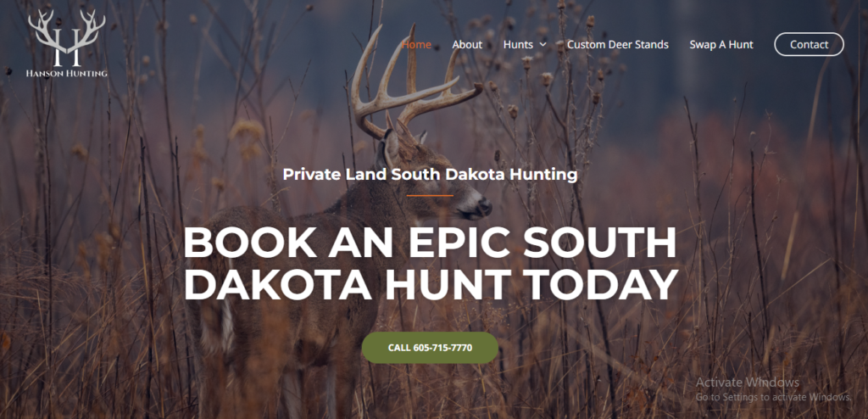Click the DAKOTA HUNT TODAY heading line
Viewport: 868px width, 419px height.
431,284
